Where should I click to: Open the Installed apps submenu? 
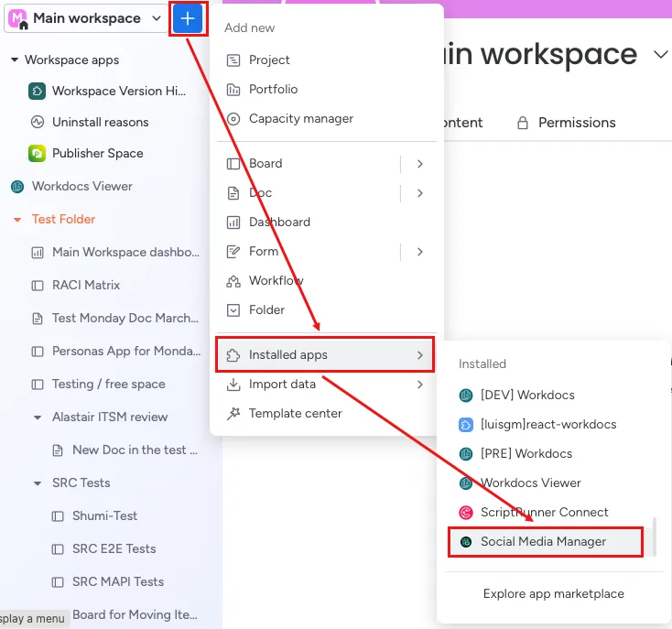pyautogui.click(x=325, y=354)
